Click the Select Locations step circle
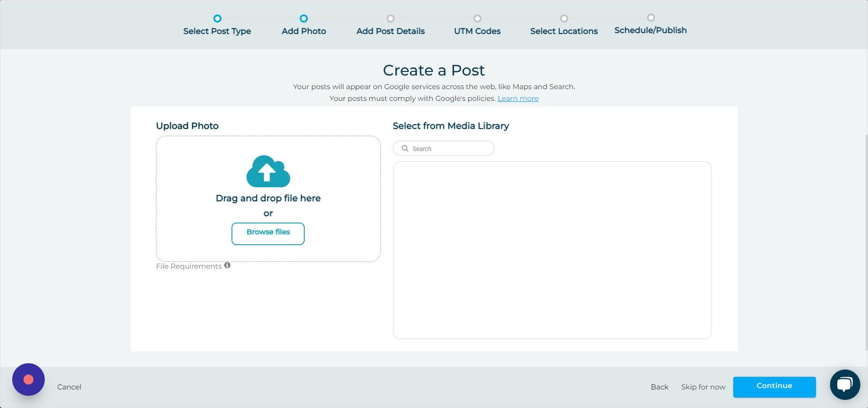Screen dimensions: 868x408 coord(564,19)
